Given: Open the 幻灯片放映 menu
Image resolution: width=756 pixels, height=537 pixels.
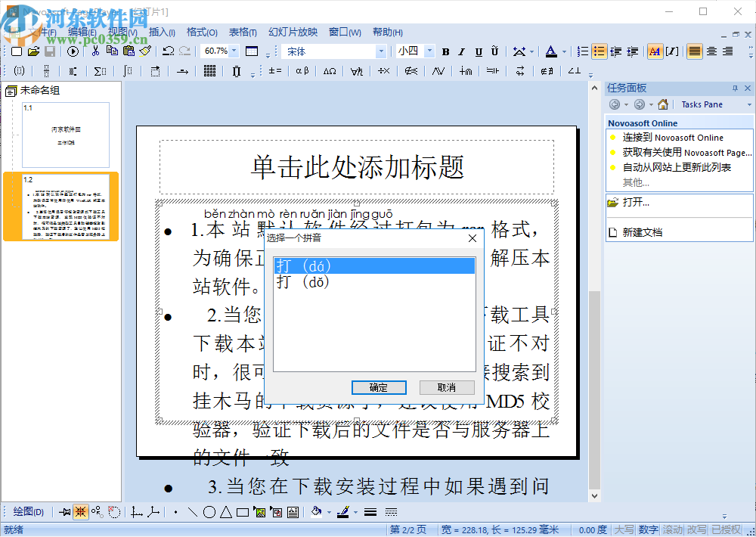Looking at the screenshot, I should click(x=292, y=33).
